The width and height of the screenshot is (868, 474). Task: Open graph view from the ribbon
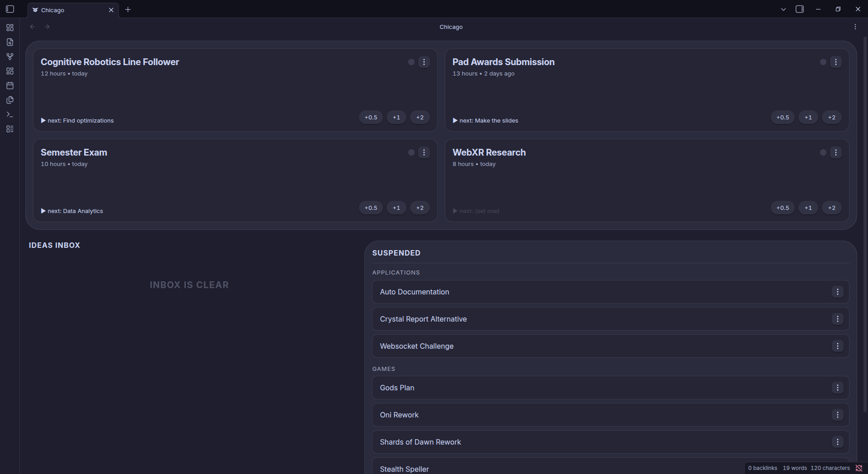[x=10, y=57]
